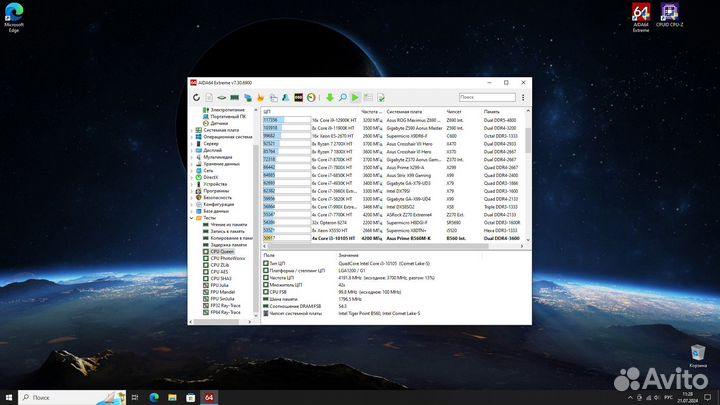Select База данных in the tree
Viewport: 720px width, 405px height.
pyautogui.click(x=216, y=211)
